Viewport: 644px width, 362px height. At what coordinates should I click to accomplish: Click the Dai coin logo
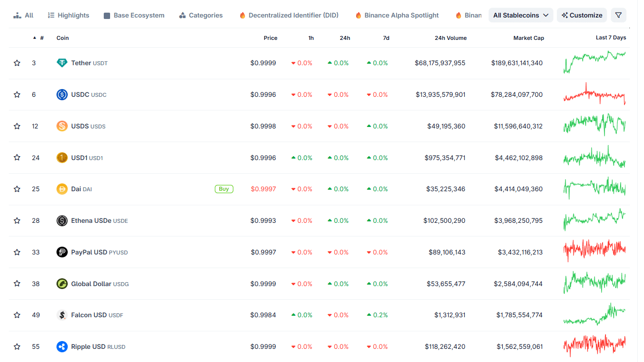click(62, 189)
